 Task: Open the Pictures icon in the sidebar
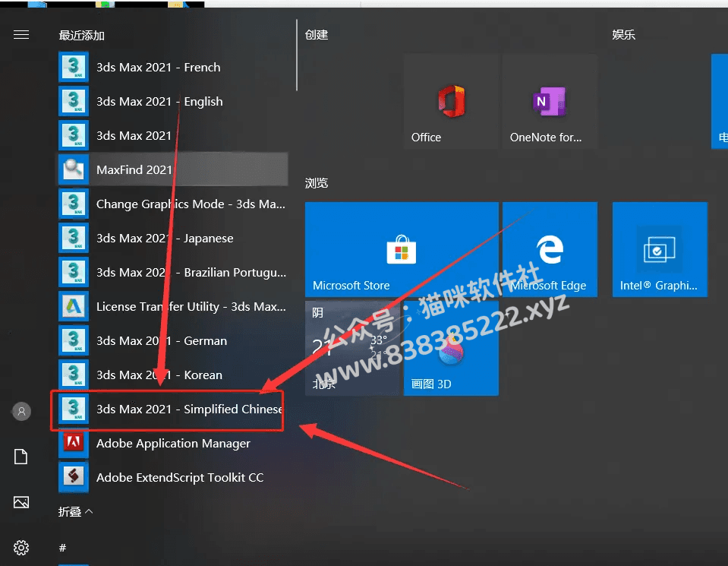(21, 502)
